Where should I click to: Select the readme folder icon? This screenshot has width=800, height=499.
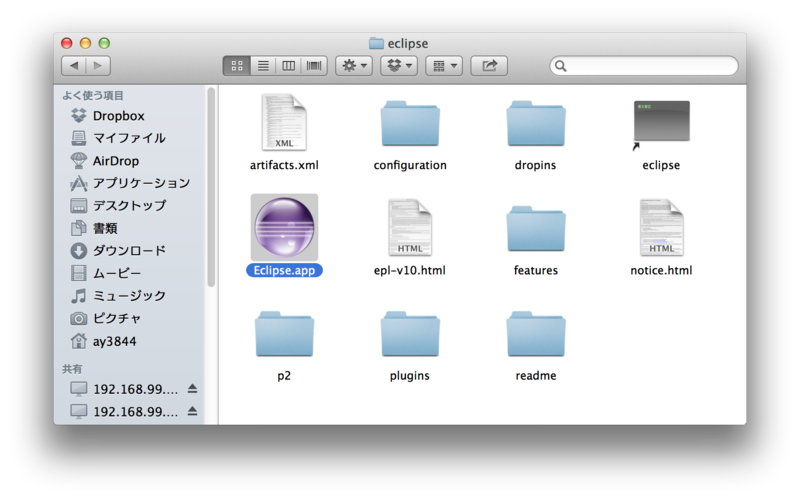click(536, 334)
